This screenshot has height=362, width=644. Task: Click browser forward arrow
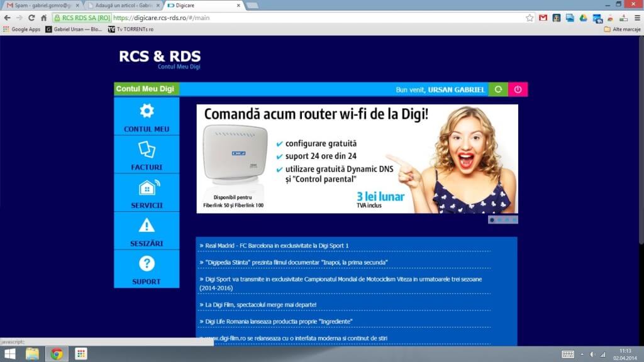pos(19,18)
